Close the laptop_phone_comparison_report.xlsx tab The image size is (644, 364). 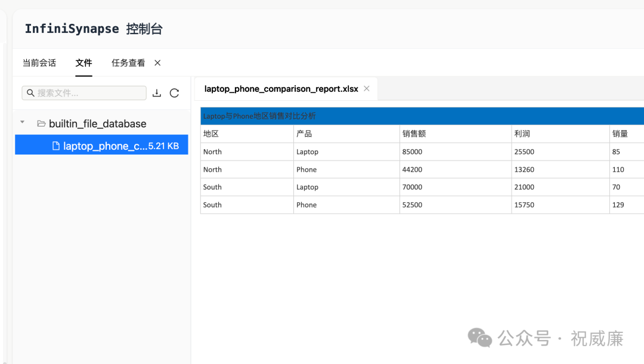366,88
